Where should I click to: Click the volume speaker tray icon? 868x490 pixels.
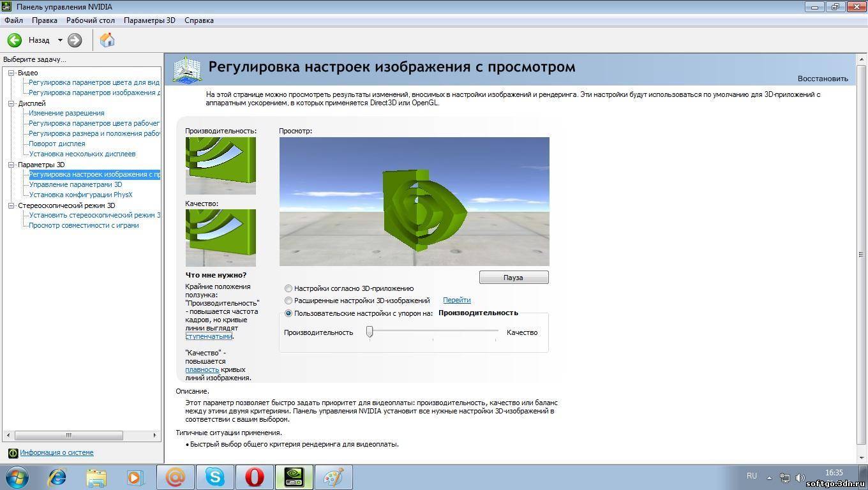[800, 477]
